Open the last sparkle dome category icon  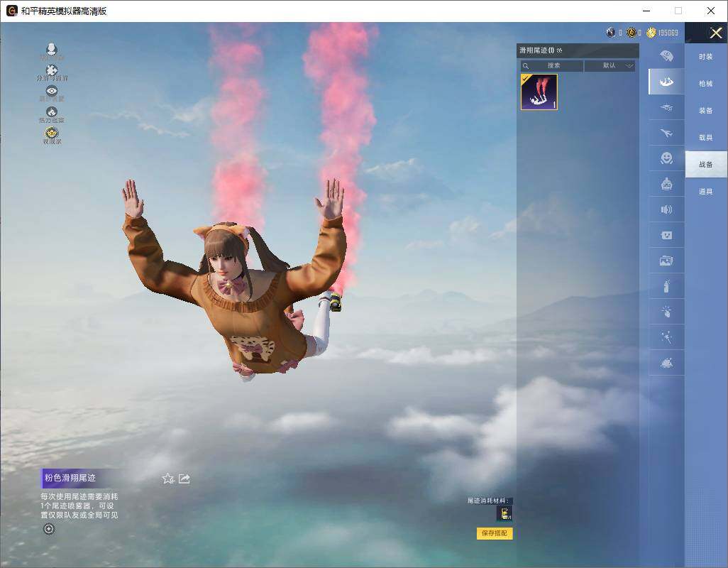coord(667,363)
